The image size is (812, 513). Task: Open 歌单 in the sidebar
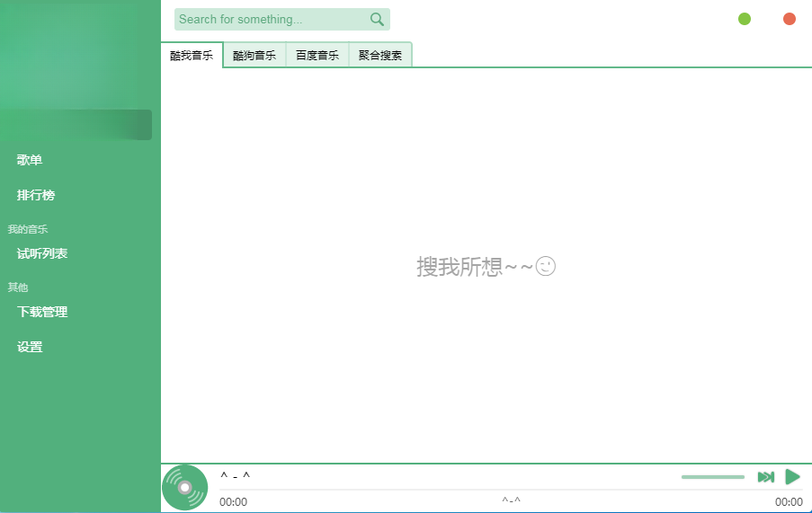[30, 160]
